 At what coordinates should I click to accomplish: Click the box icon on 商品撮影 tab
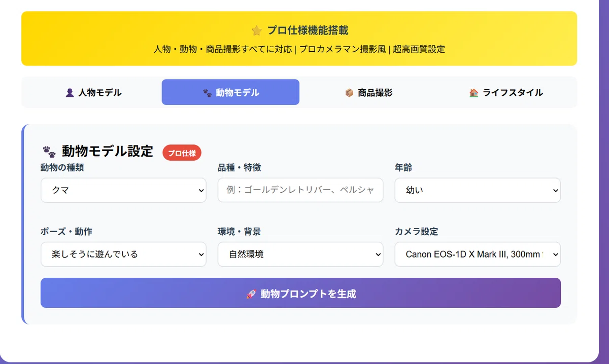pyautogui.click(x=349, y=93)
